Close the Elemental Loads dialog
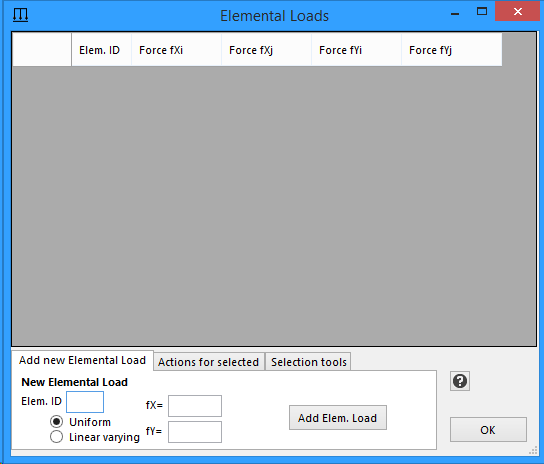Viewport: 544px width, 464px height. pyautogui.click(x=517, y=11)
